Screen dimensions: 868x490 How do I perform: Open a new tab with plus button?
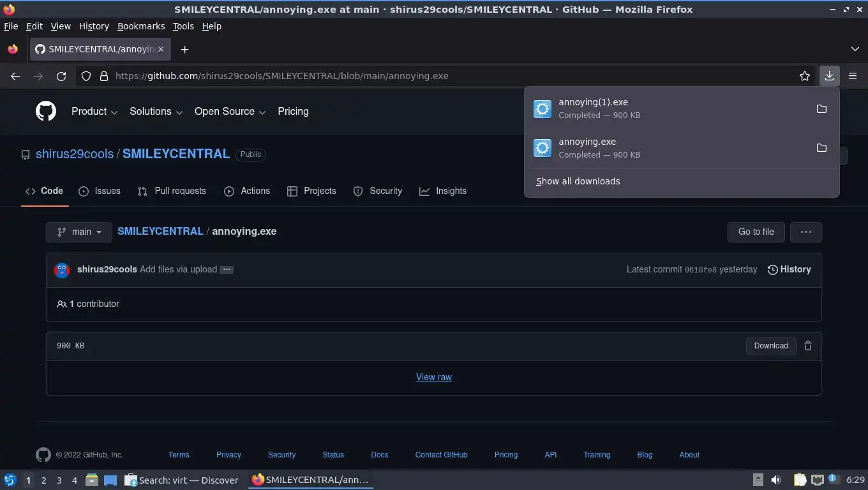[x=184, y=49]
